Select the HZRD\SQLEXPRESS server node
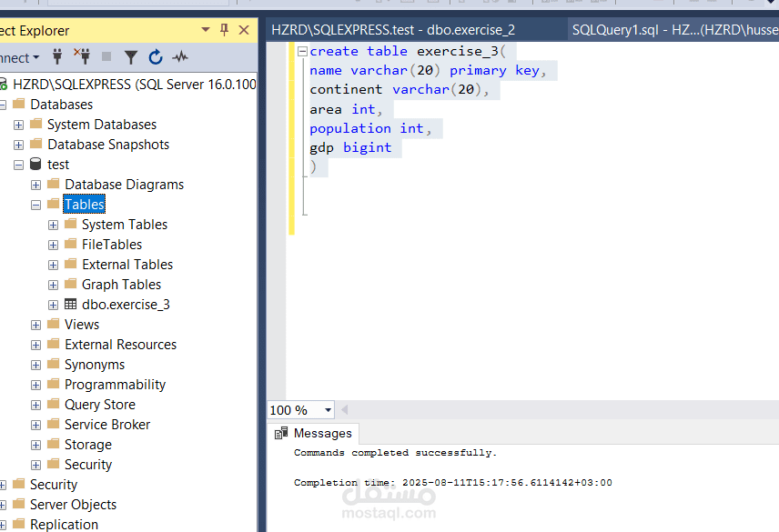Viewport: 779px width, 532px height. click(135, 85)
